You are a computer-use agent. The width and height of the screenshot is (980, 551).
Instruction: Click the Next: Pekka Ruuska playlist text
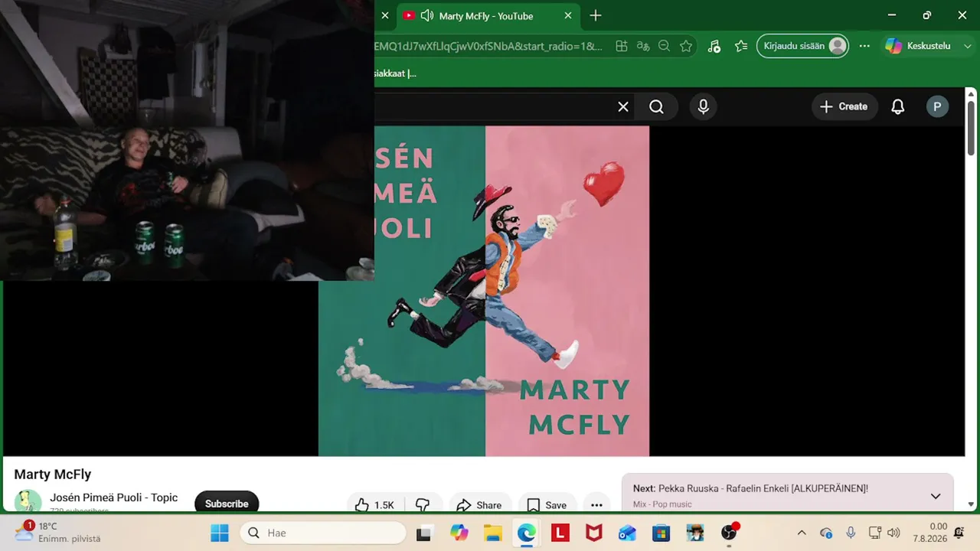pos(750,488)
